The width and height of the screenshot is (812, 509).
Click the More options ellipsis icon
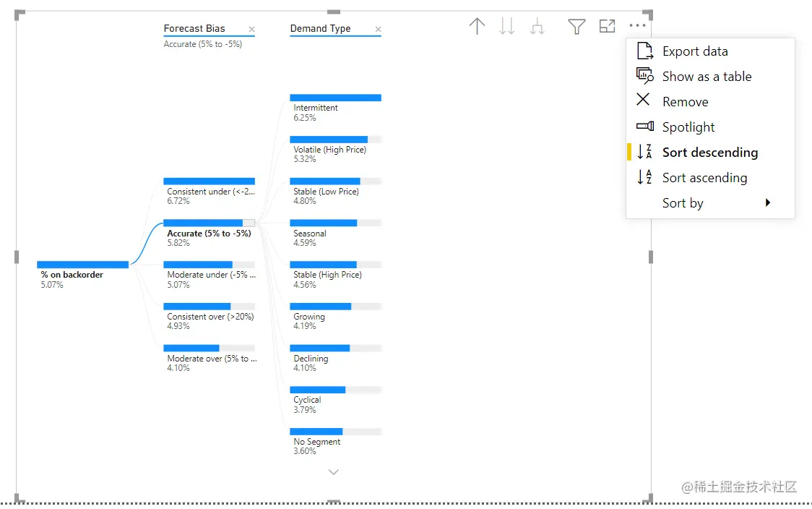tap(637, 26)
